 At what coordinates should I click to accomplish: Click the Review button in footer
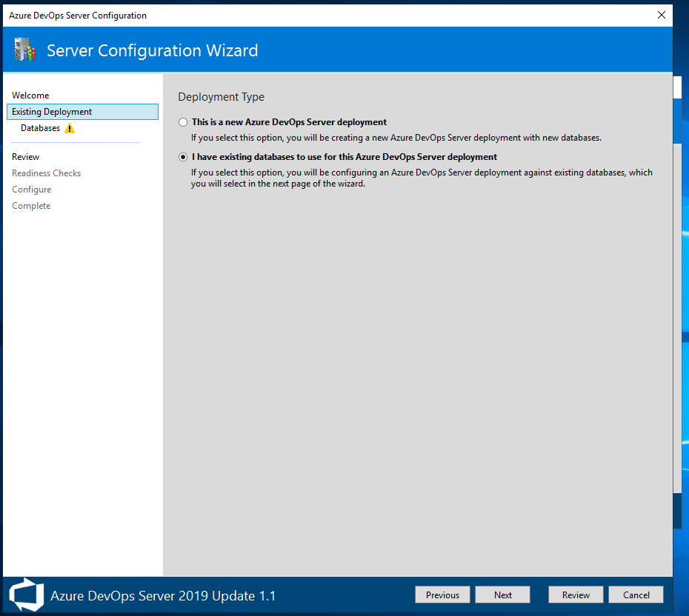click(x=576, y=595)
